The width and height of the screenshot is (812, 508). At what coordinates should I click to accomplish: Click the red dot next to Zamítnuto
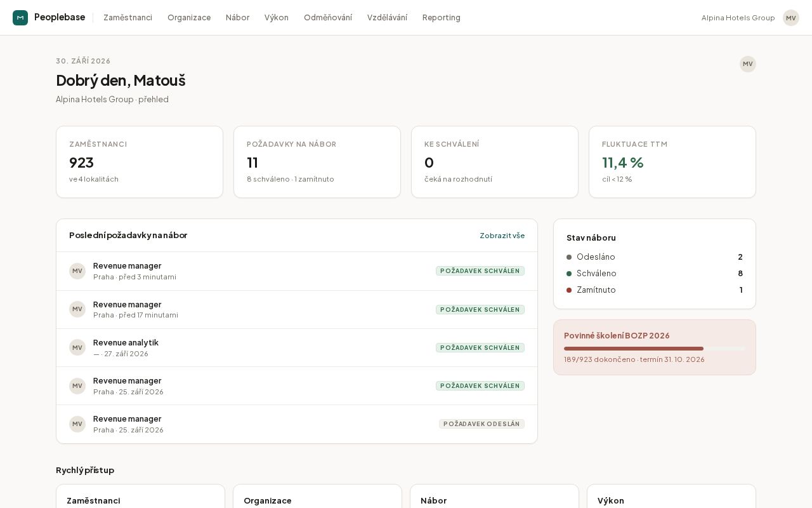tap(569, 290)
